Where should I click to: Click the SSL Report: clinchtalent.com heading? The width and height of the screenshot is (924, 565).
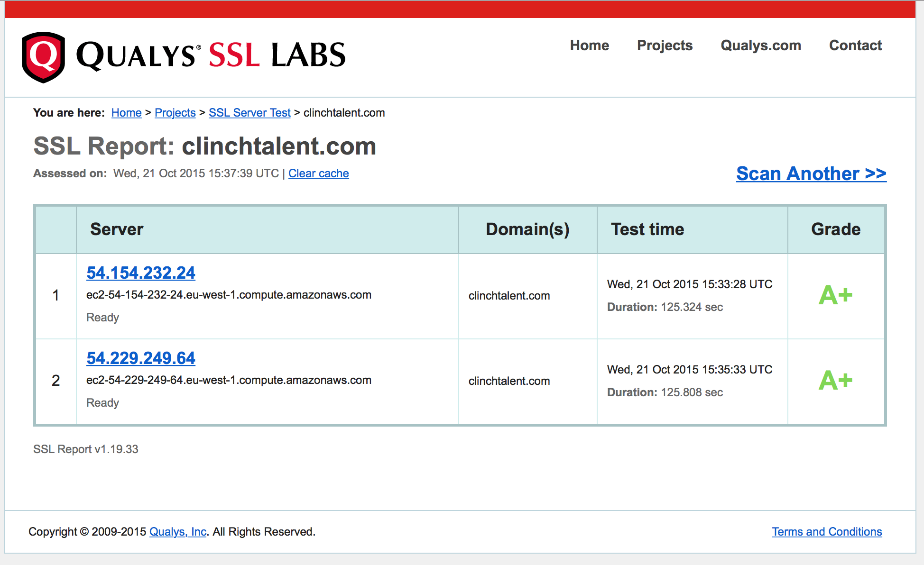pos(205,146)
